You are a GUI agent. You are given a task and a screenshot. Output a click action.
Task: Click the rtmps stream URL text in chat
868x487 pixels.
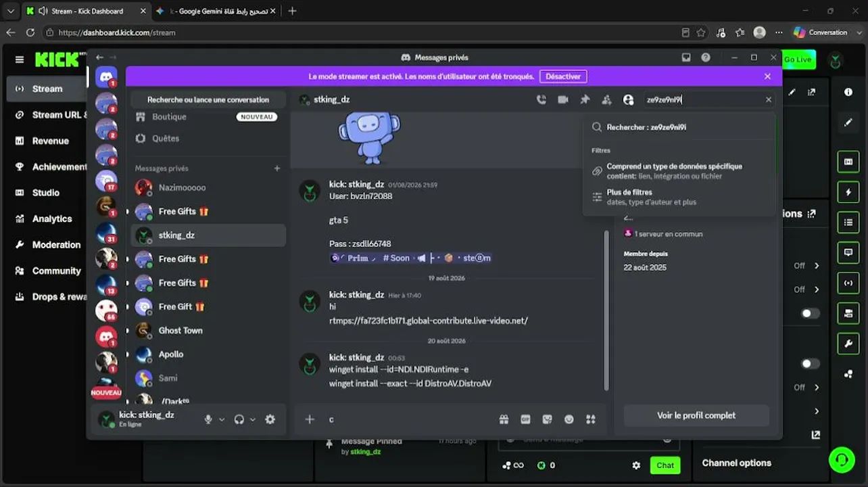tap(429, 321)
